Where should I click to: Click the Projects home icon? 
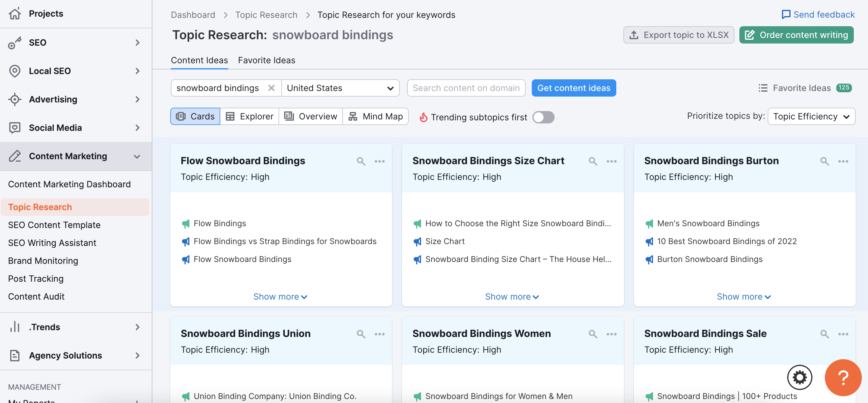point(15,14)
